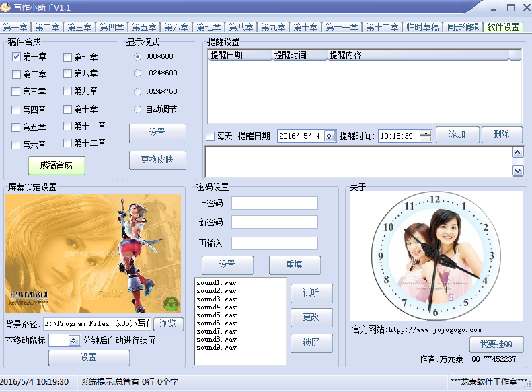Open the 第十二章 tab

(x=382, y=27)
